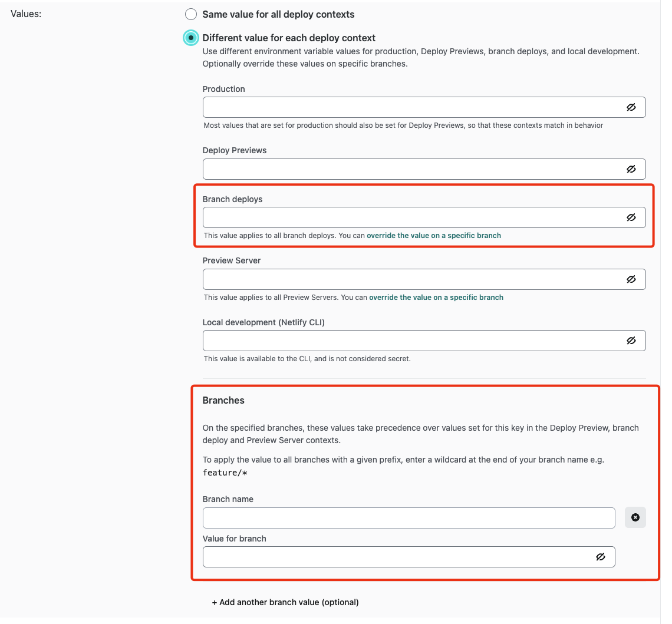This screenshot has width=672, height=624.
Task: Click the Values label
Action: point(25,13)
